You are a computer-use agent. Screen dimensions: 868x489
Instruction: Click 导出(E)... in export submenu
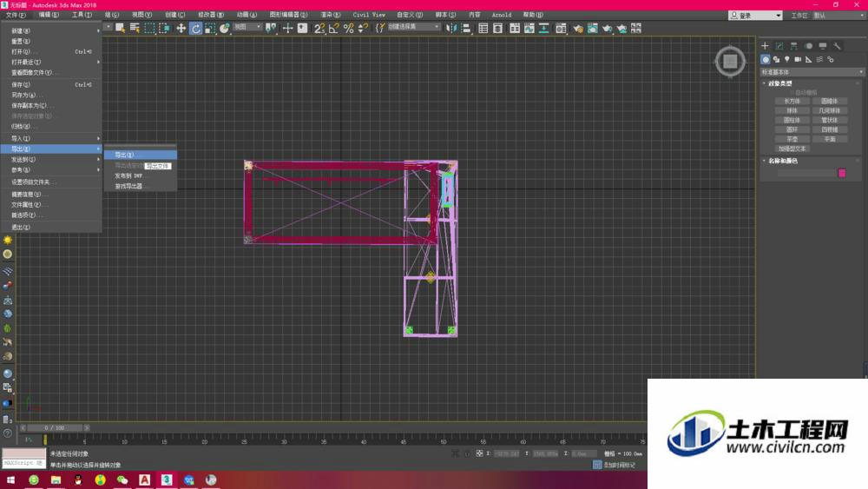coord(141,155)
